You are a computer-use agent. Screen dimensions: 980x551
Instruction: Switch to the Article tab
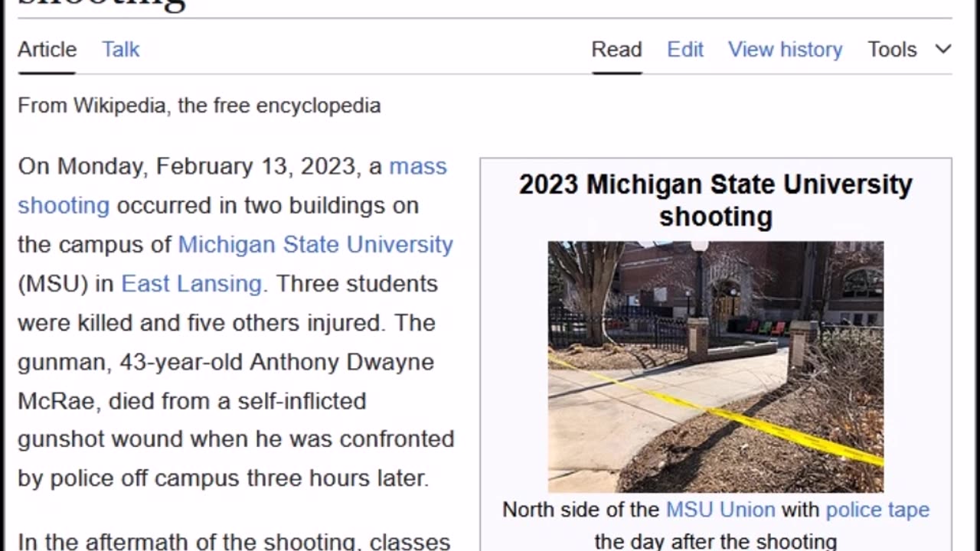(x=47, y=50)
